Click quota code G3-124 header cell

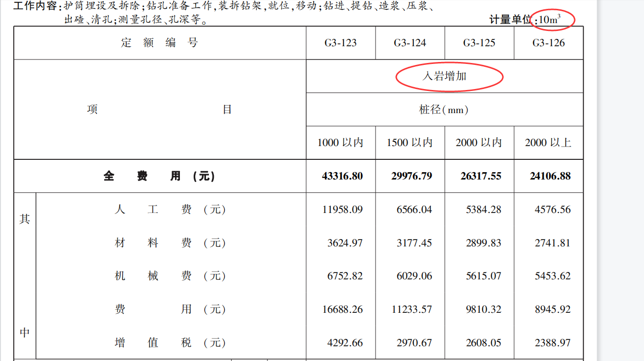click(x=410, y=43)
